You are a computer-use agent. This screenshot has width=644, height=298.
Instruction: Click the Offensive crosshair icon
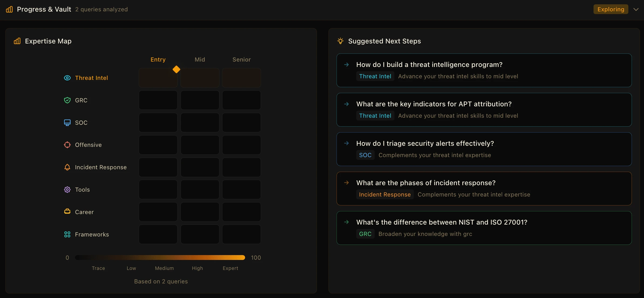coord(67,145)
